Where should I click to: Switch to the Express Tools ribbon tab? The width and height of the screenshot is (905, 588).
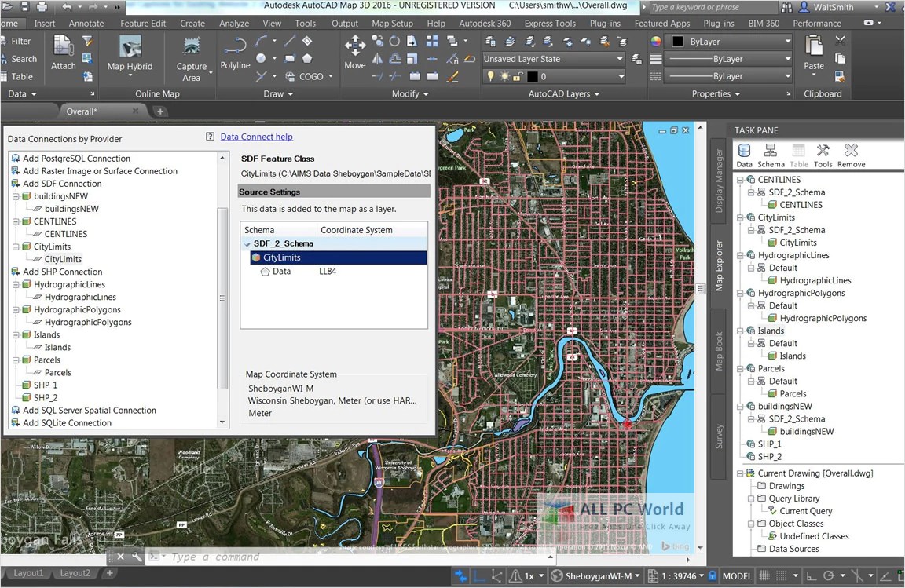(x=550, y=24)
